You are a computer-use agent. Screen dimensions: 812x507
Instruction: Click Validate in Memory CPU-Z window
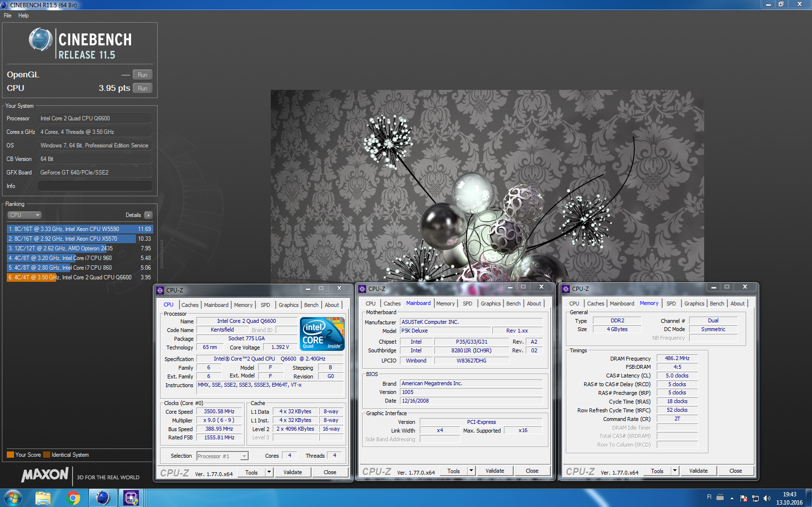(698, 471)
